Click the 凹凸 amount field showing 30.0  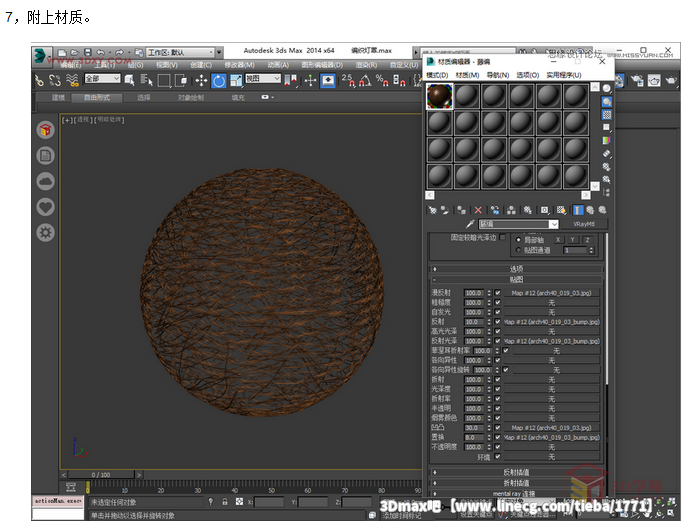(474, 428)
